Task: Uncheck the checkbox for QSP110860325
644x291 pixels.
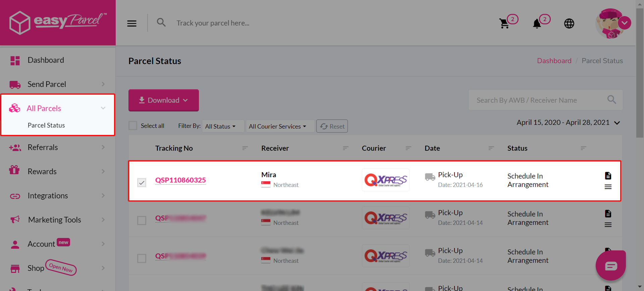Action: click(x=142, y=183)
